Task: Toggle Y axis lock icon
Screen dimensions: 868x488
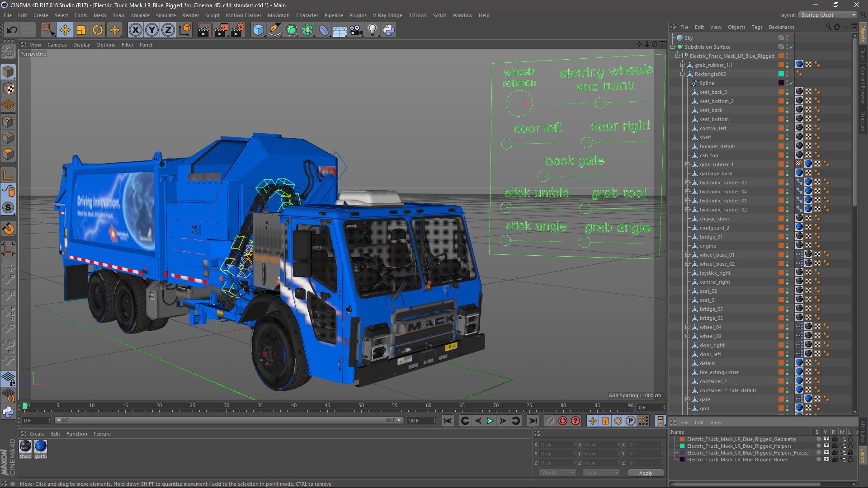Action: 151,30
